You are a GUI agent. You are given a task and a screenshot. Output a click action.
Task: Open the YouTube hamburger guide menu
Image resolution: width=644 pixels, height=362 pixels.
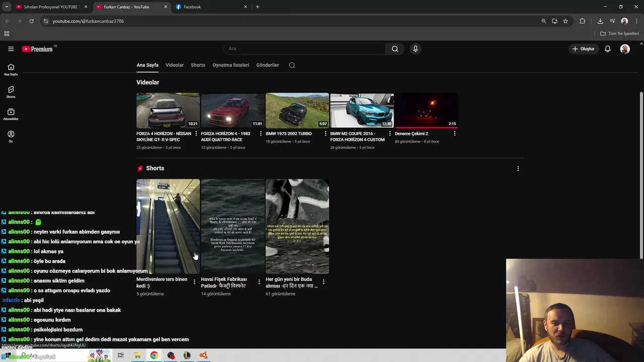(x=11, y=49)
